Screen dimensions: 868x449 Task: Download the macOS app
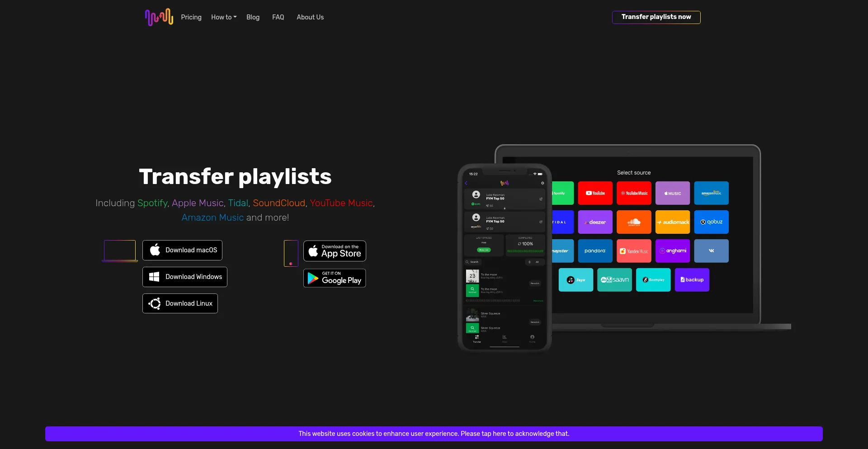[182, 250]
